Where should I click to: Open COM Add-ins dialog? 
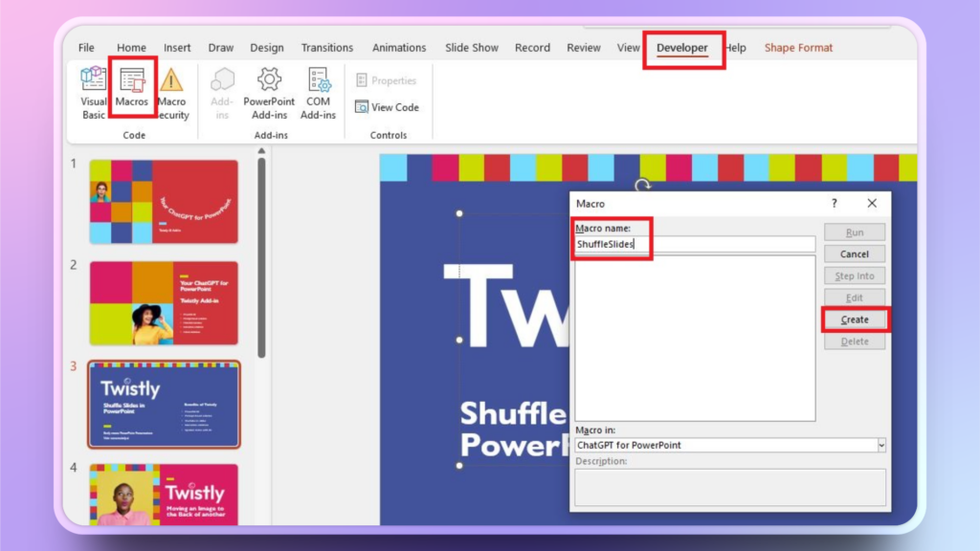point(318,93)
